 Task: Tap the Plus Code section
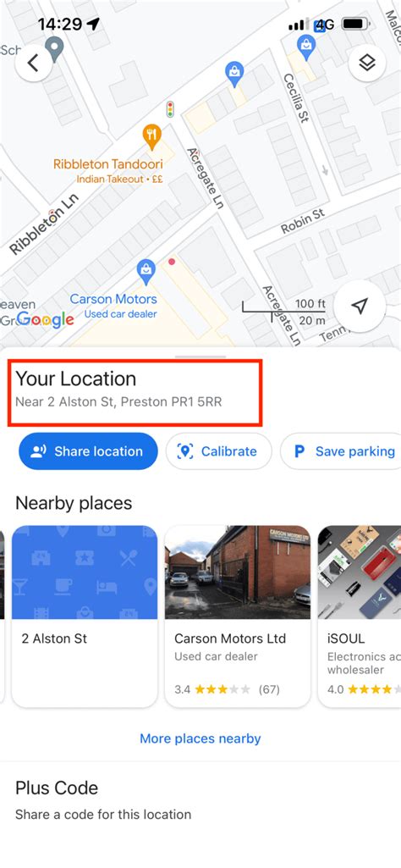[200, 800]
